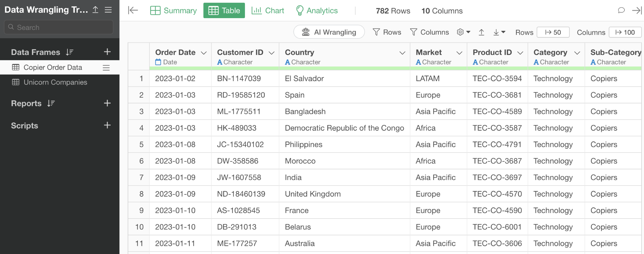Open the download arrow dropdown
The height and width of the screenshot is (254, 644).
[499, 32]
